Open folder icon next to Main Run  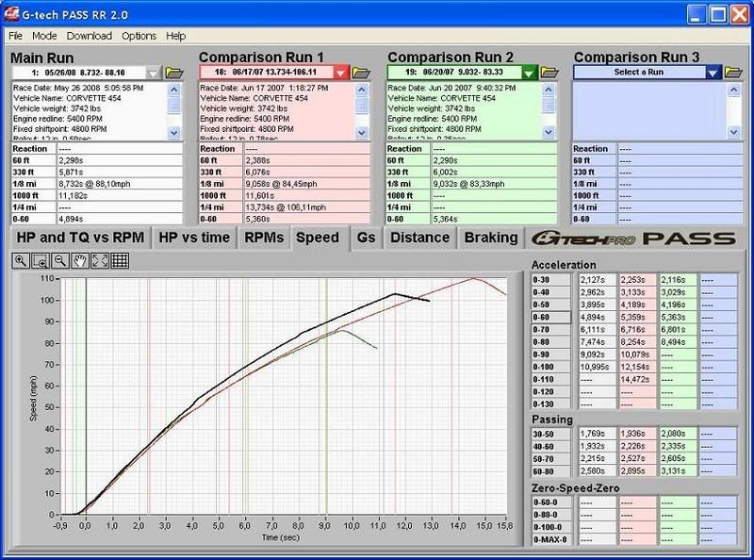[x=174, y=73]
